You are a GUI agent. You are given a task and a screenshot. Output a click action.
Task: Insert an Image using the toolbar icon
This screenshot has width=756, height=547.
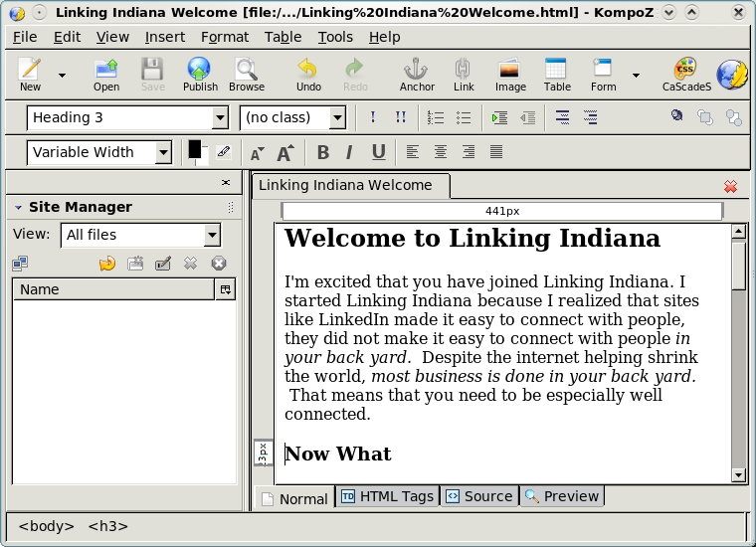pos(509,69)
